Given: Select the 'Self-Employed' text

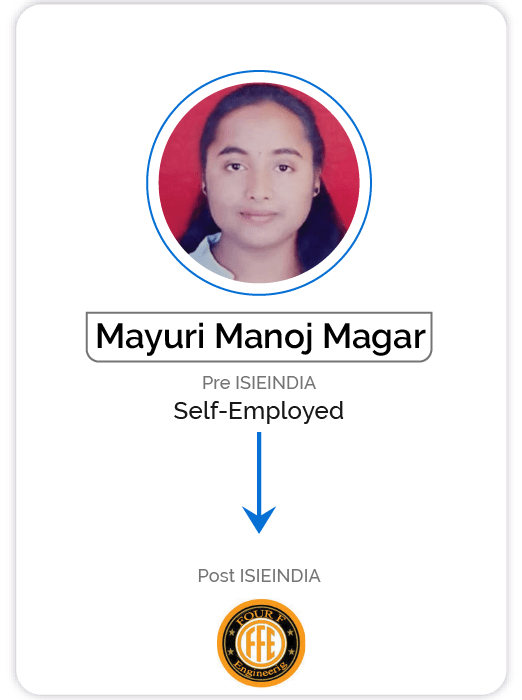Looking at the screenshot, I should pos(259,411).
